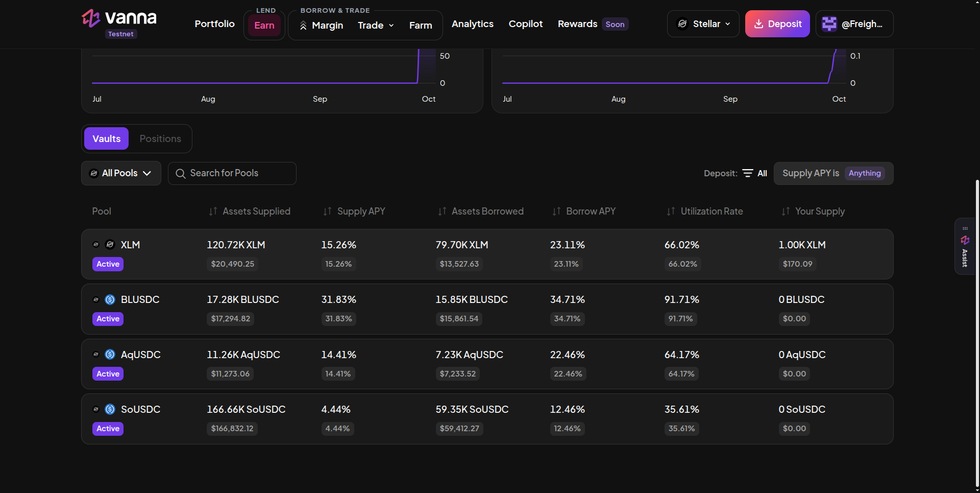Click SoUSDC utilization 35.61%
The width and height of the screenshot is (980, 493).
tap(681, 409)
